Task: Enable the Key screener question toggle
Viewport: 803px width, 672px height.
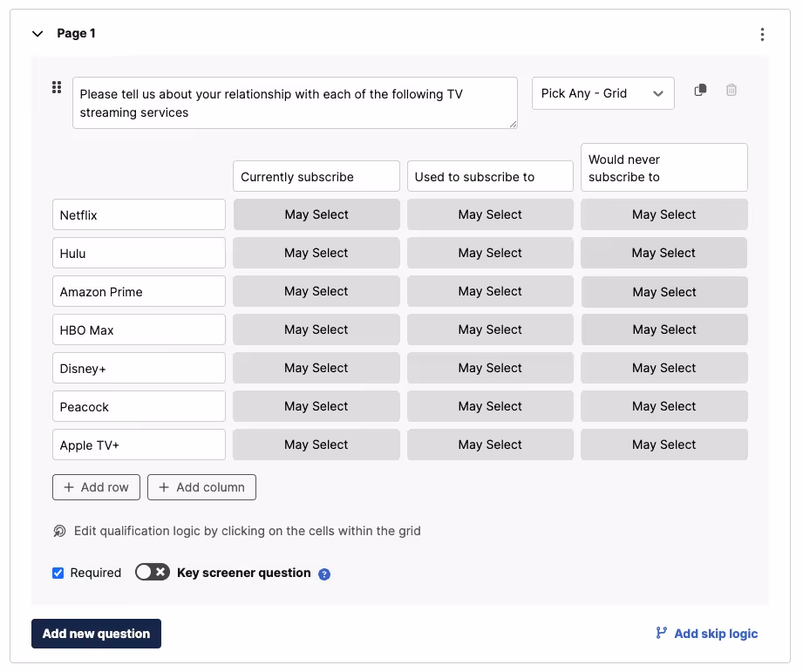Action: click(152, 572)
